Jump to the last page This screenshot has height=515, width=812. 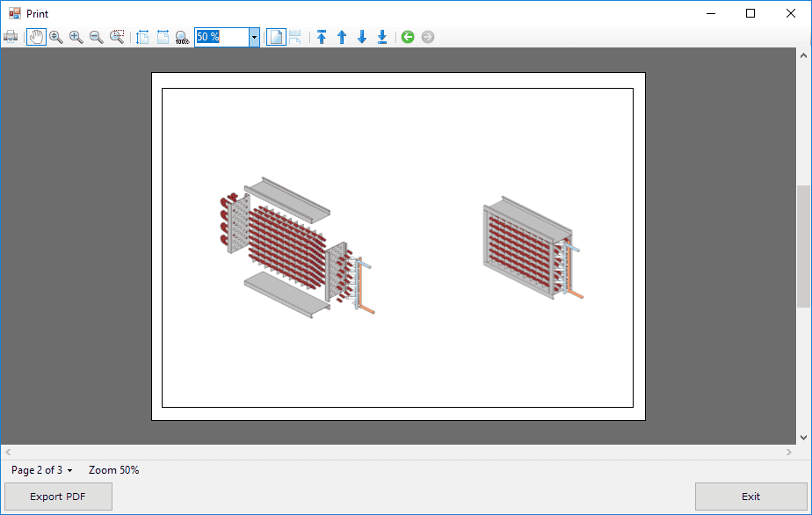pyautogui.click(x=382, y=37)
